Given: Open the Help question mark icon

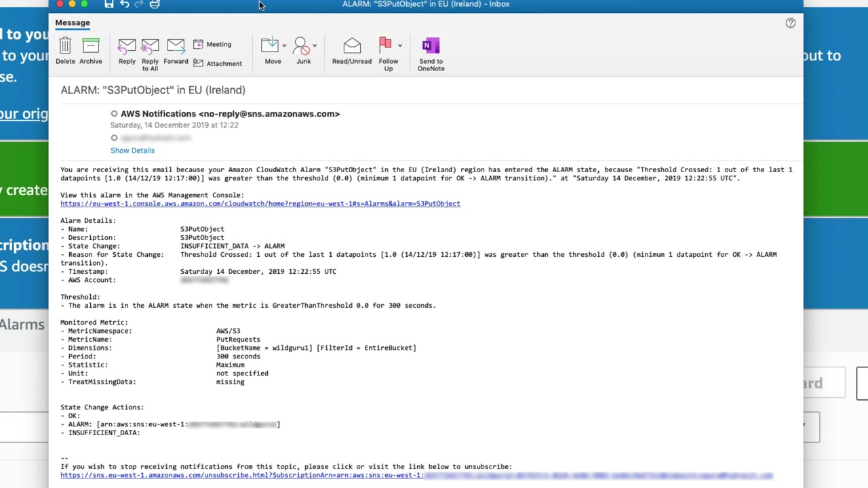Looking at the screenshot, I should coord(790,23).
